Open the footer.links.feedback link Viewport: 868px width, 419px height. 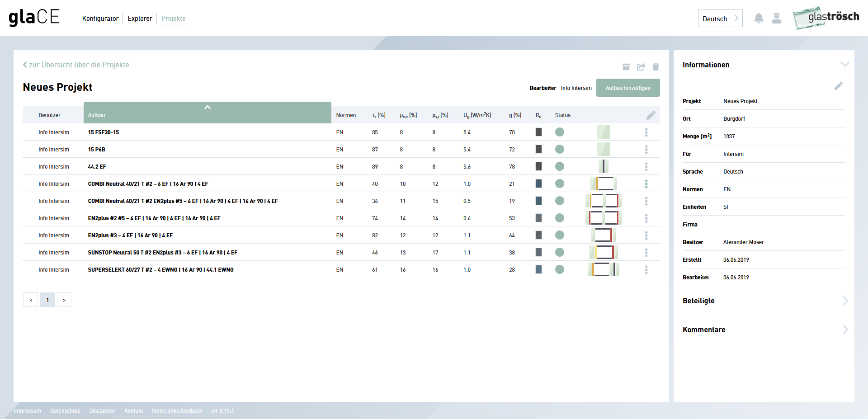(177, 411)
